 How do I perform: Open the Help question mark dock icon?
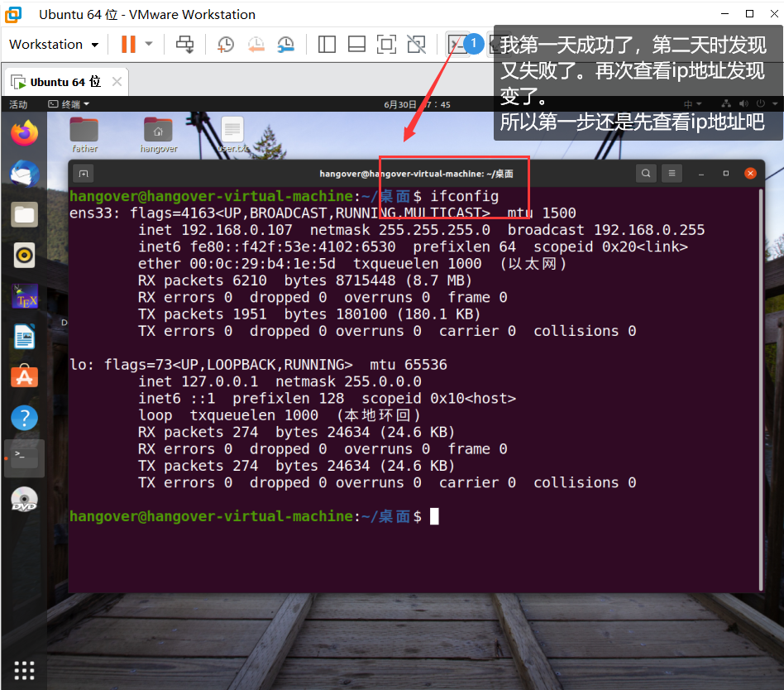click(25, 418)
